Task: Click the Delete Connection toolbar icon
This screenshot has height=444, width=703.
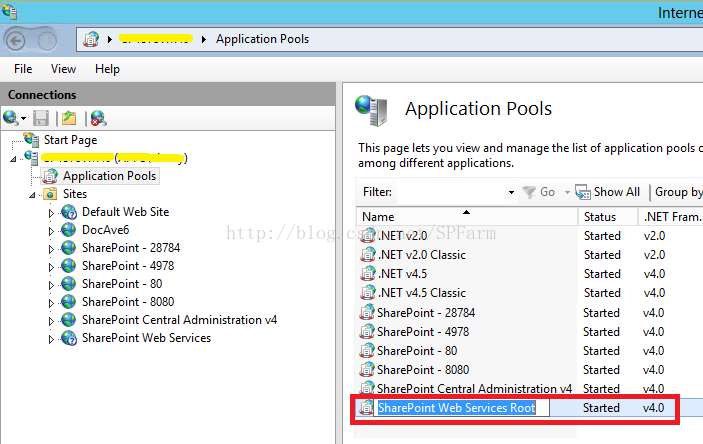Action: pyautogui.click(x=99, y=118)
